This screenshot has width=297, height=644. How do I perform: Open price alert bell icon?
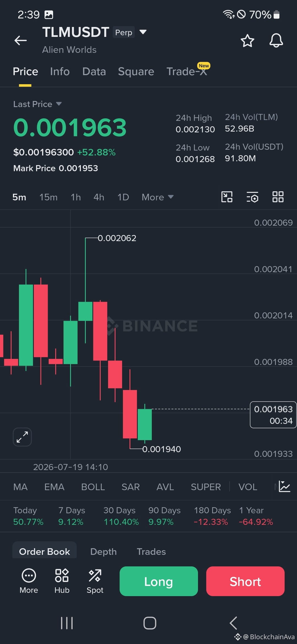click(x=276, y=40)
